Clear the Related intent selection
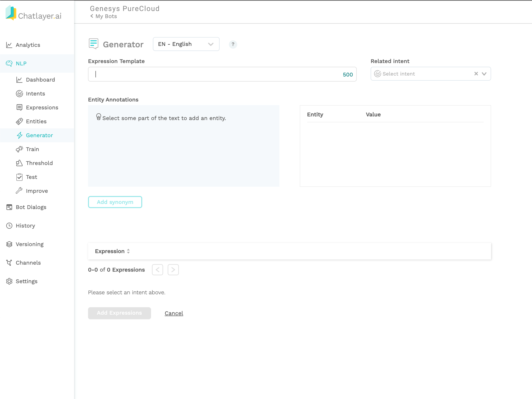Viewport: 532px width, 399px height. coord(476,74)
